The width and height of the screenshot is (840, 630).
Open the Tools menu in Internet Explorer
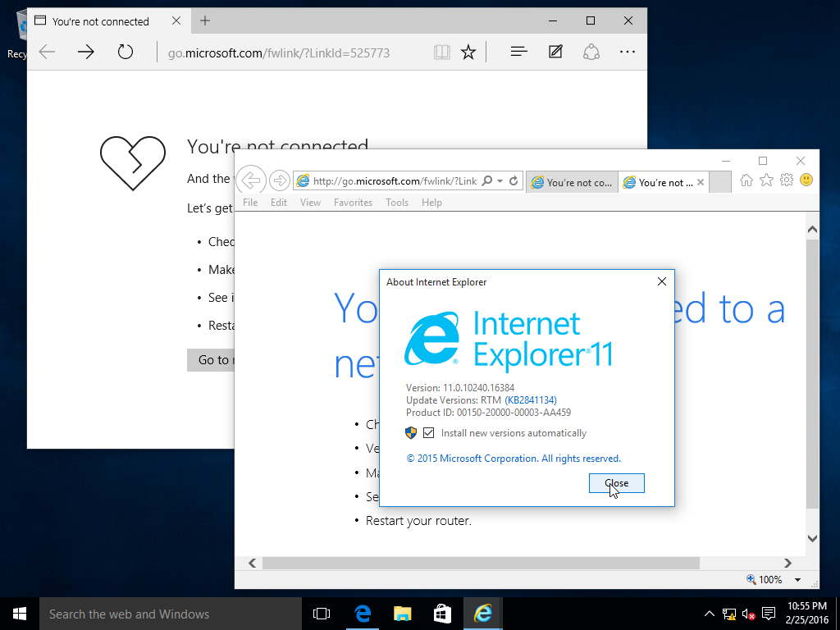(397, 203)
